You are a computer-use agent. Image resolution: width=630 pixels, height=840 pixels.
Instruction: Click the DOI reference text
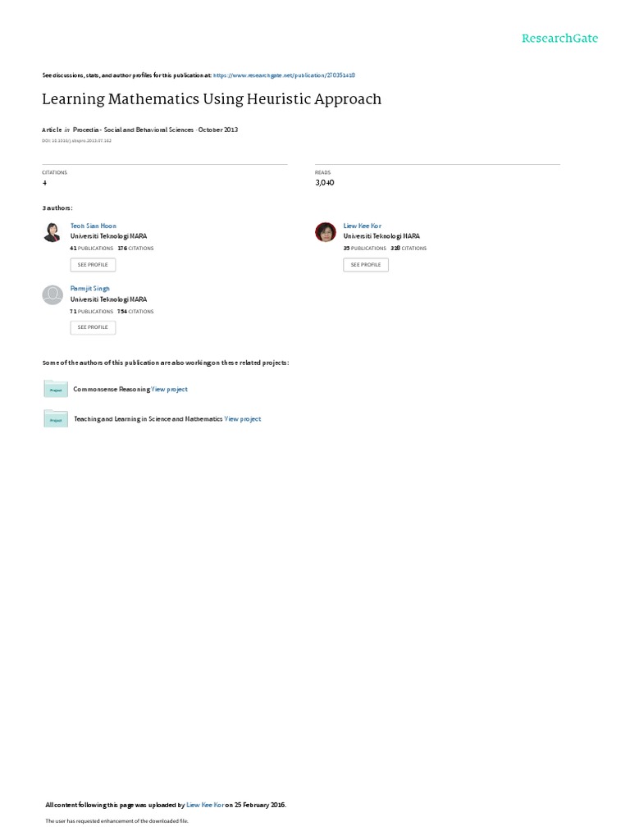pos(76,140)
